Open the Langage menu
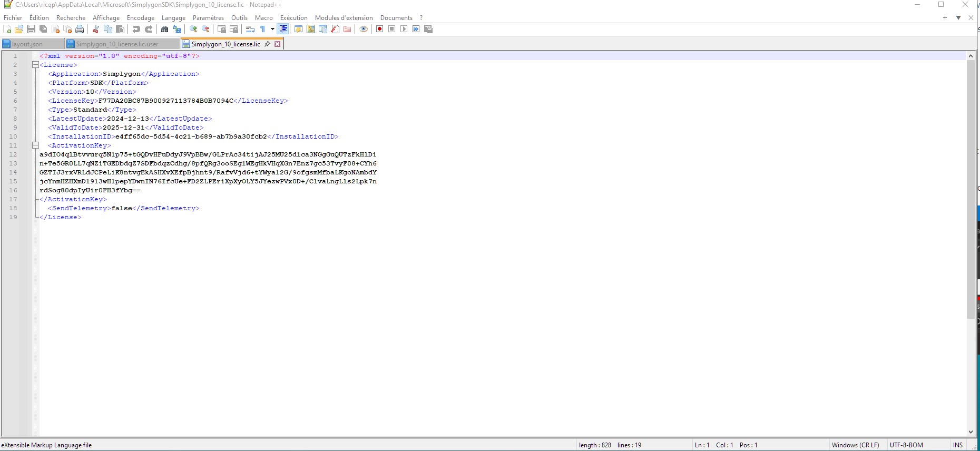 (x=173, y=18)
